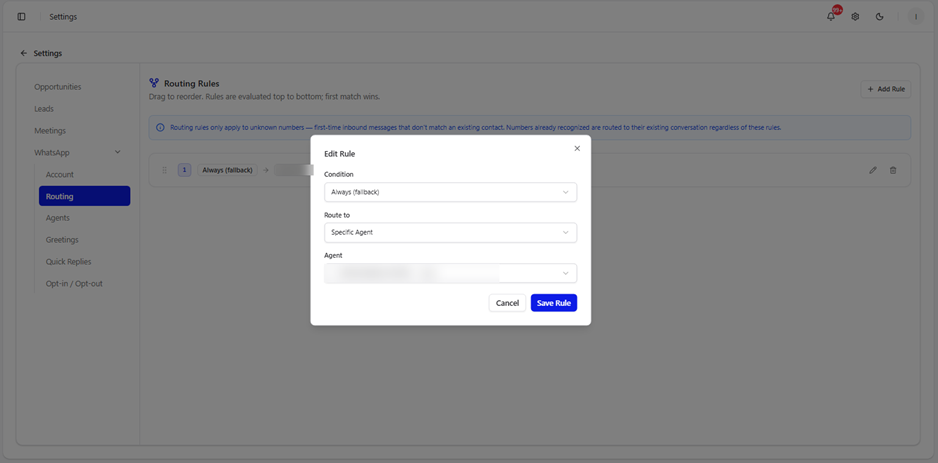Close the Edit Rule dialog
This screenshot has width=938, height=463.
point(577,148)
